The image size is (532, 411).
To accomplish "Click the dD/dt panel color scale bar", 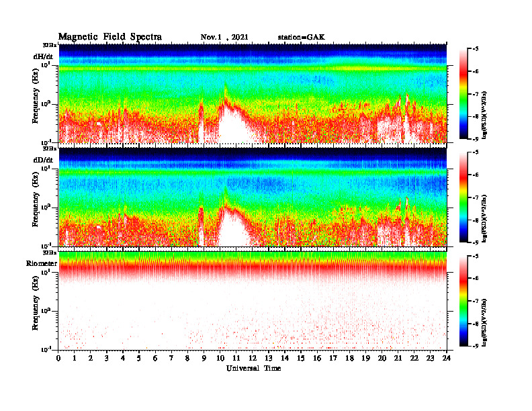I will click(x=463, y=197).
